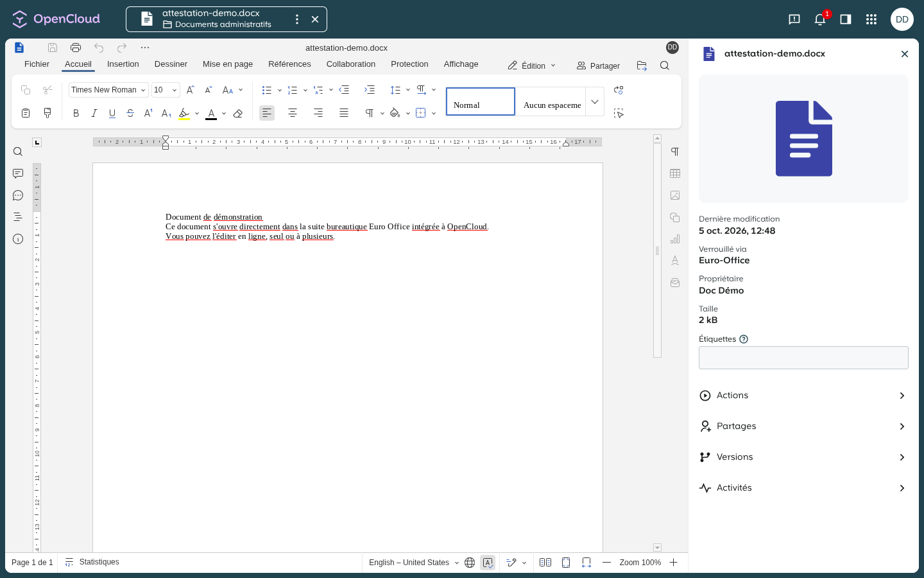Toggle nonprinting characters display
The width and height of the screenshot is (924, 578).
370,113
